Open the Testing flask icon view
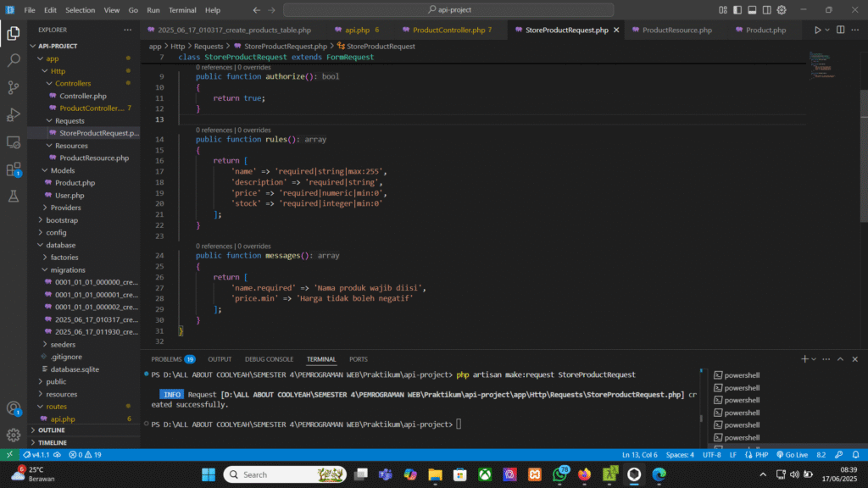This screenshot has height=488, width=868. [x=14, y=196]
